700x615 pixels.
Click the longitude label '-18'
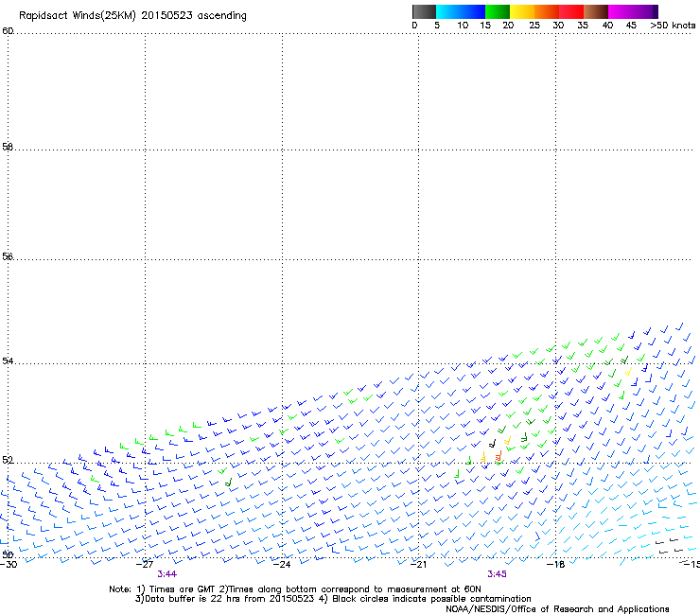coord(556,565)
